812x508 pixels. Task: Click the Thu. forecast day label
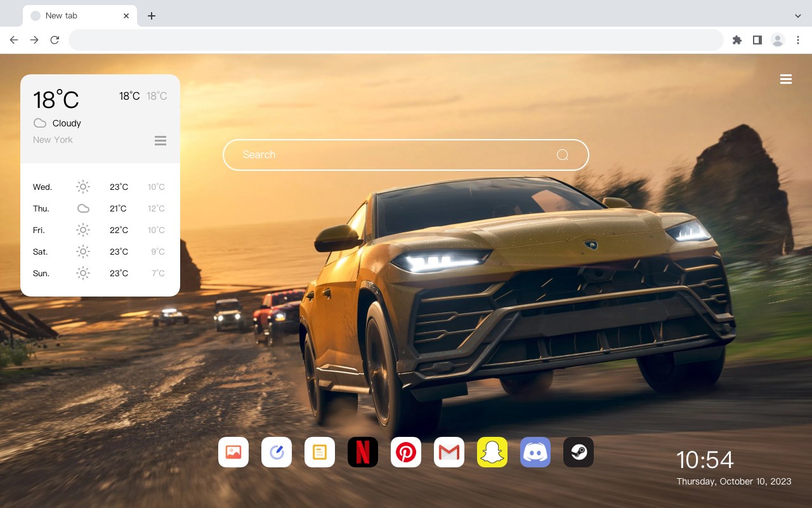coord(41,208)
